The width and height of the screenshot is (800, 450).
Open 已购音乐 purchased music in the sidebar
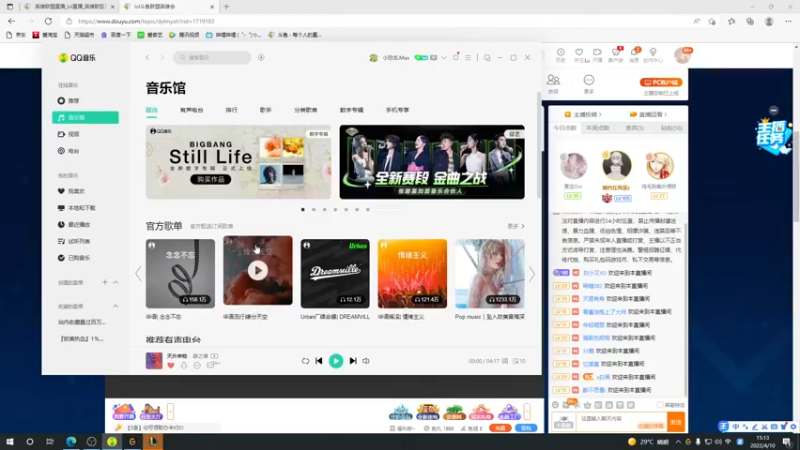pos(74,258)
